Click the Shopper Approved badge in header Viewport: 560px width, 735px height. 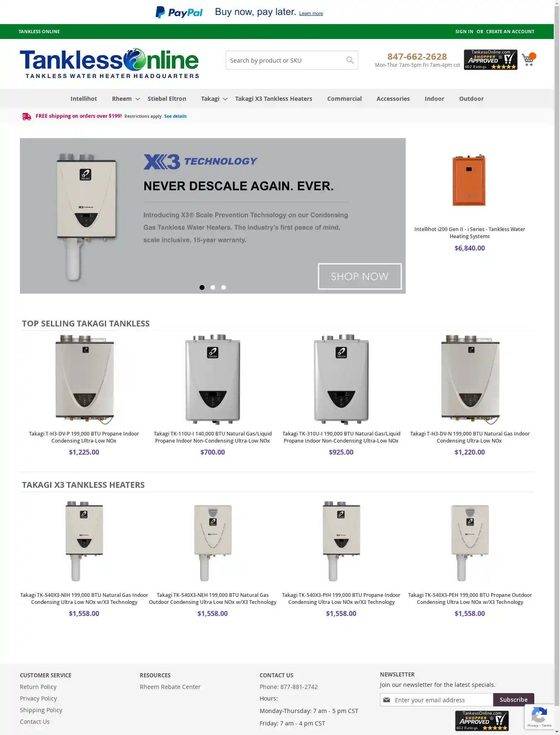490,60
